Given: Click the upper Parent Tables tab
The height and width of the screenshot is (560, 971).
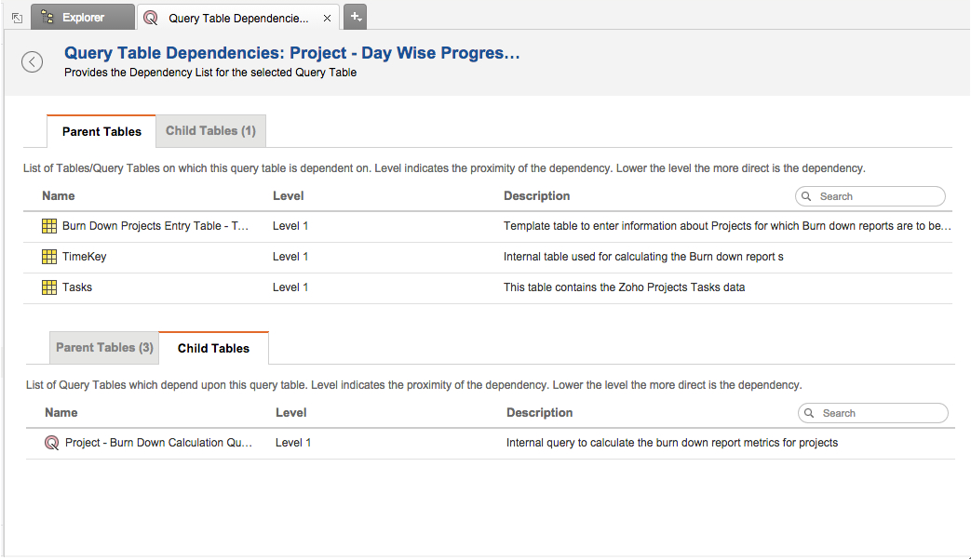Looking at the screenshot, I should 101,132.
